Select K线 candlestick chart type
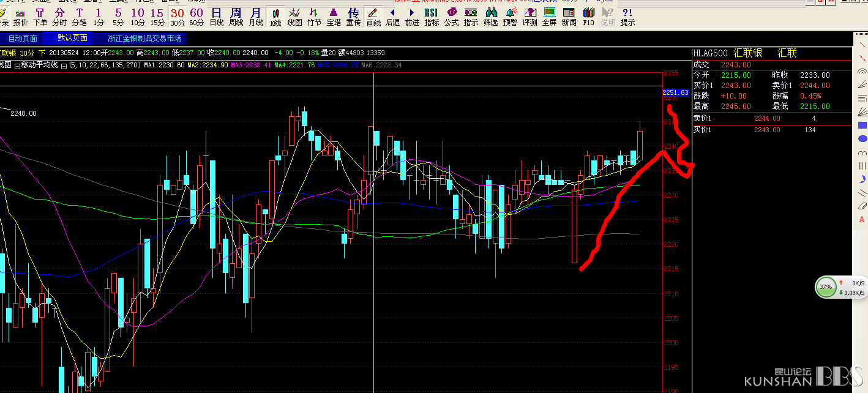 (x=275, y=17)
